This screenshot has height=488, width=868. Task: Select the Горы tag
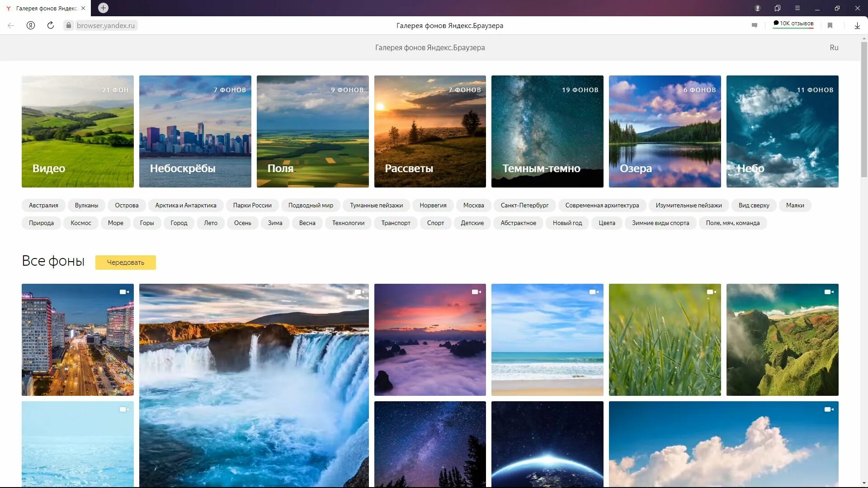pos(147,223)
